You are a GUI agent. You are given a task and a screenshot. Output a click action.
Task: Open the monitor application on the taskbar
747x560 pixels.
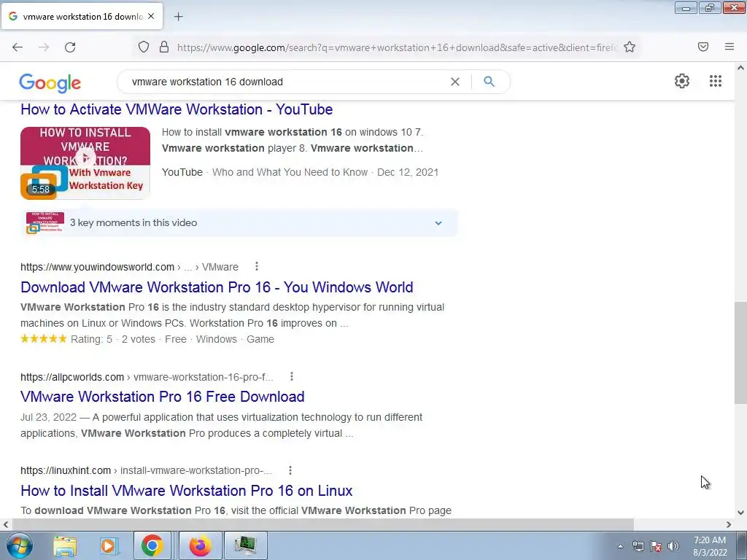tap(245, 545)
